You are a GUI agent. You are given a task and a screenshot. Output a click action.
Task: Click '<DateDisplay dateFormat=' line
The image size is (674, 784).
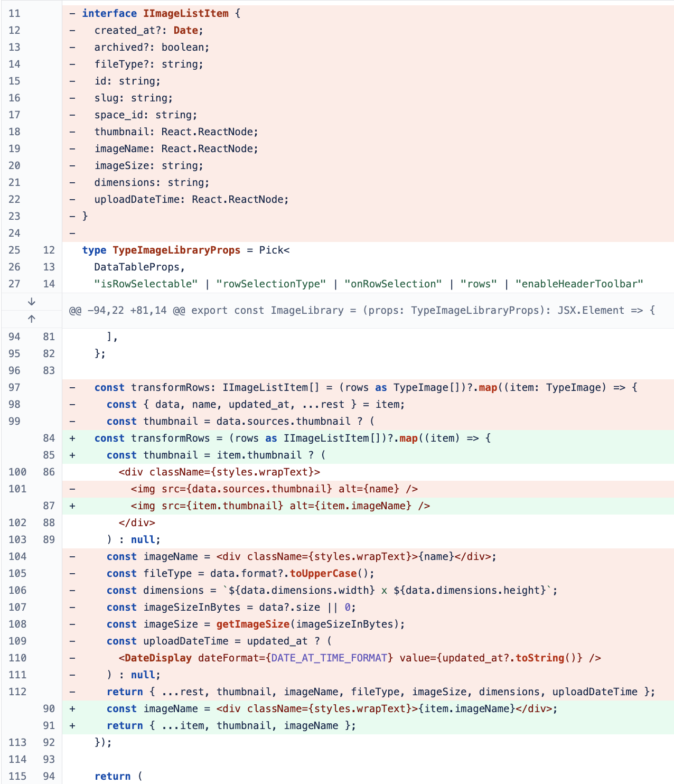368,658
